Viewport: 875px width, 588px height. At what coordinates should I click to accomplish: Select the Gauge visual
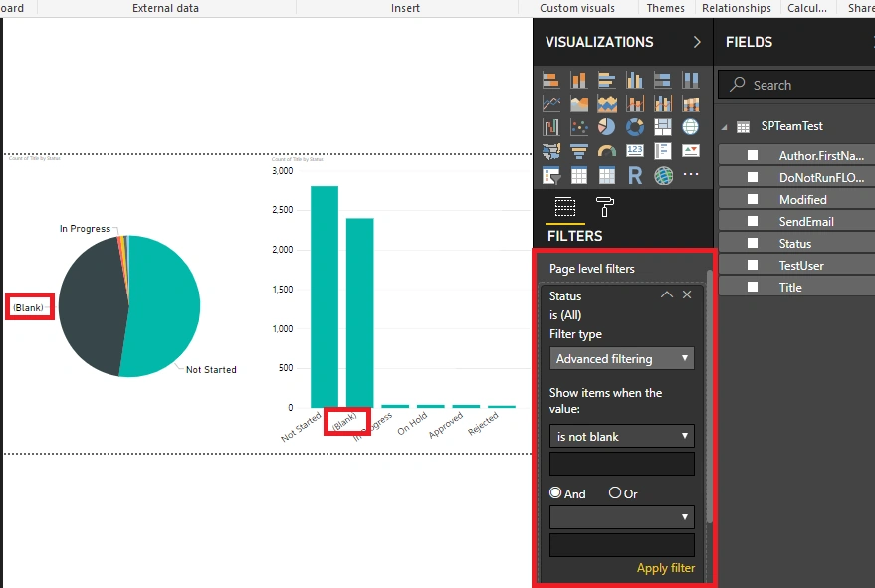(606, 151)
